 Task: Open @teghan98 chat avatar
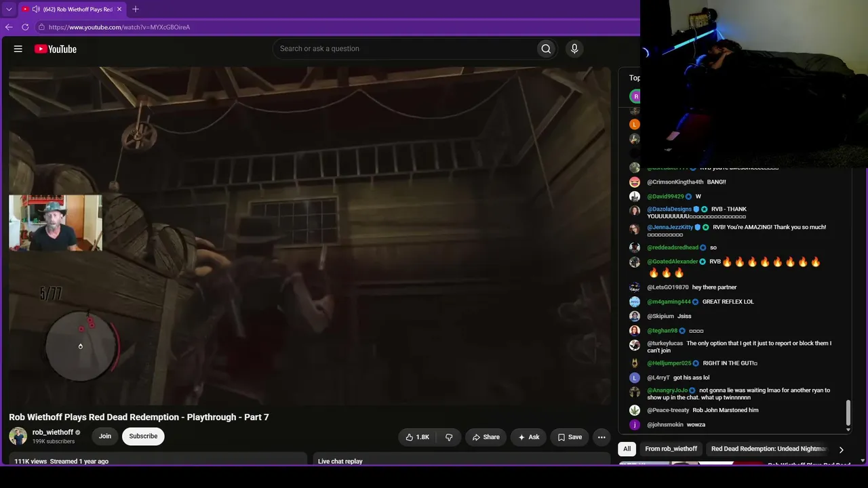pos(635,331)
